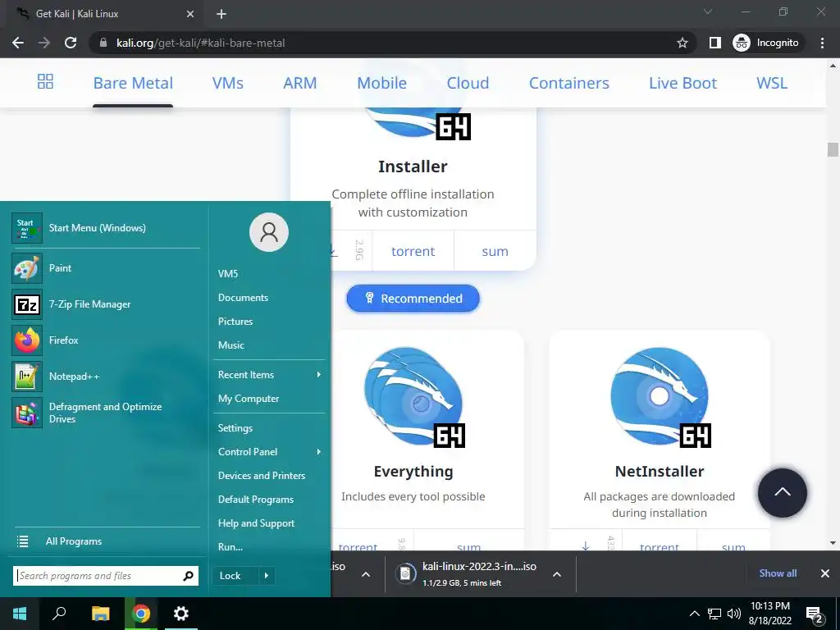Click the Recommended badge button

click(x=413, y=299)
